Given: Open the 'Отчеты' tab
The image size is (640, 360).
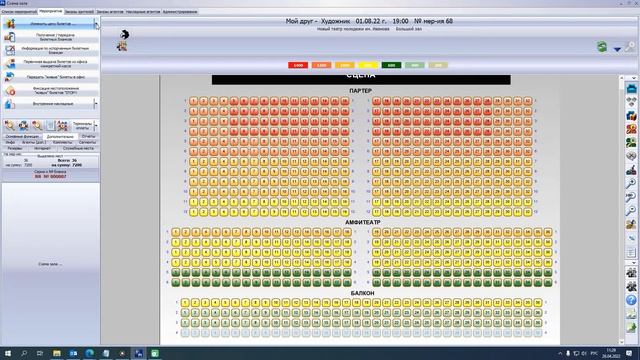Looking at the screenshot, I should pyautogui.click(x=88, y=136).
